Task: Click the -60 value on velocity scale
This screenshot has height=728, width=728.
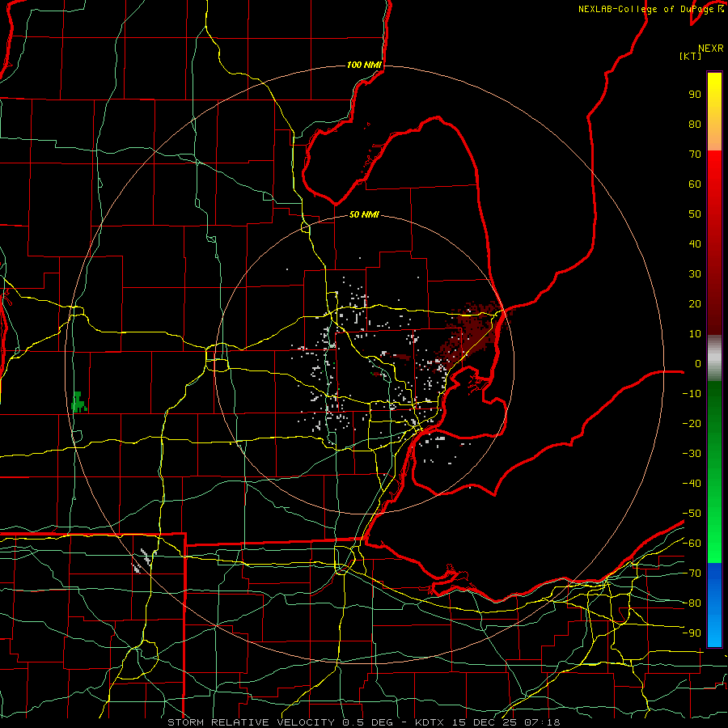Action: point(692,544)
